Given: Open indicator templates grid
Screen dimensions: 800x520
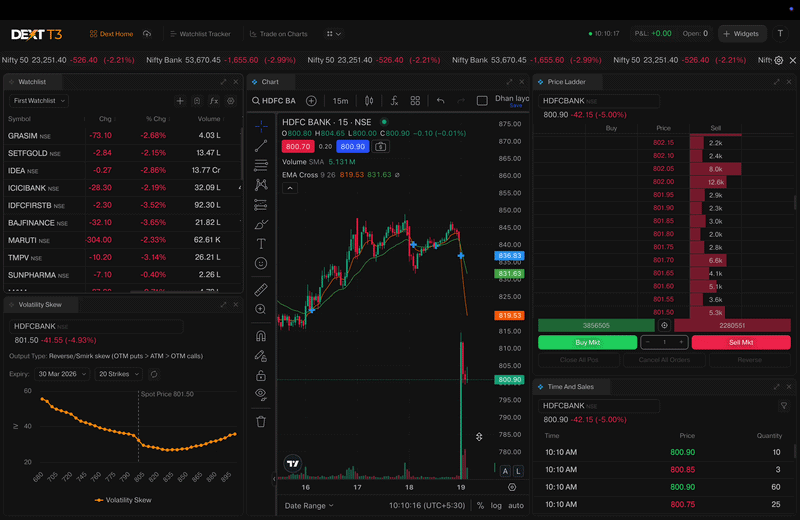Looking at the screenshot, I should [415, 101].
